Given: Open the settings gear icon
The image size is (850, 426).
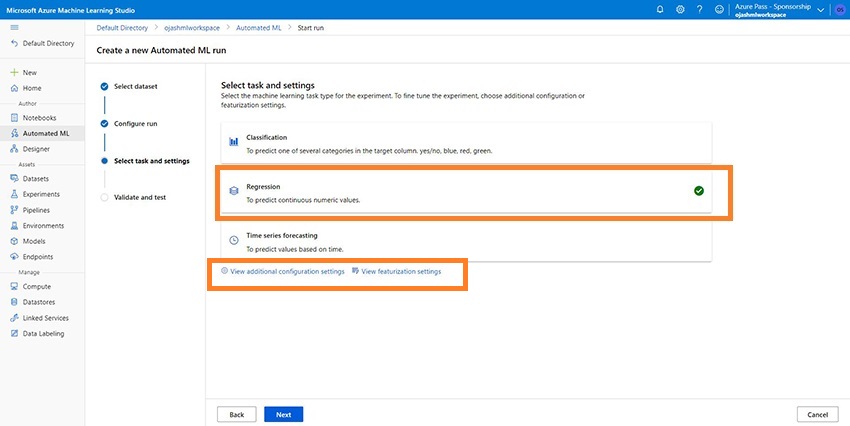Looking at the screenshot, I should coord(680,9).
